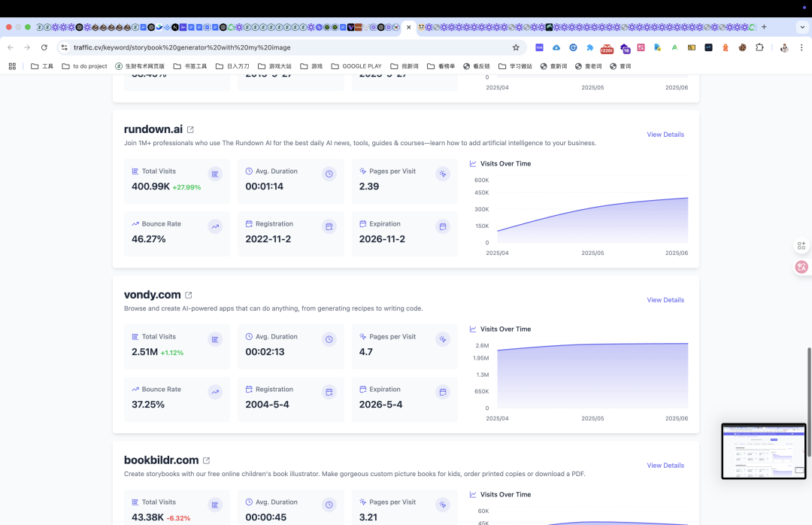Screen dimensions: 812x525
Task: Click the translate floating icon at right edge
Action: click(x=801, y=267)
